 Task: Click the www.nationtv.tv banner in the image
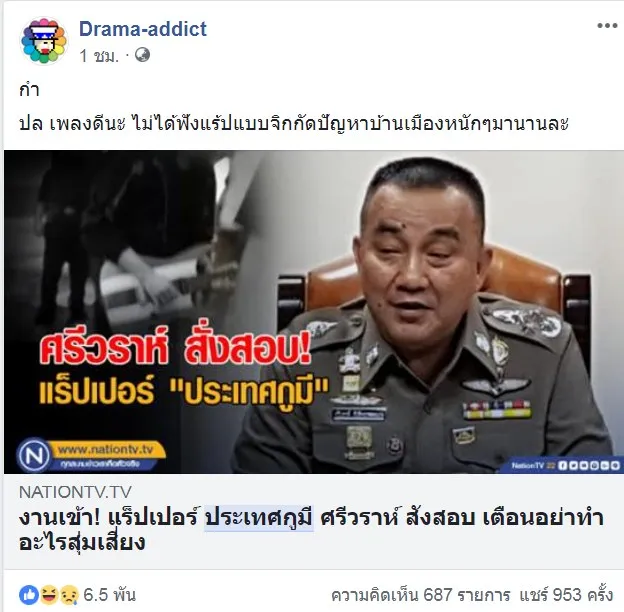106,450
